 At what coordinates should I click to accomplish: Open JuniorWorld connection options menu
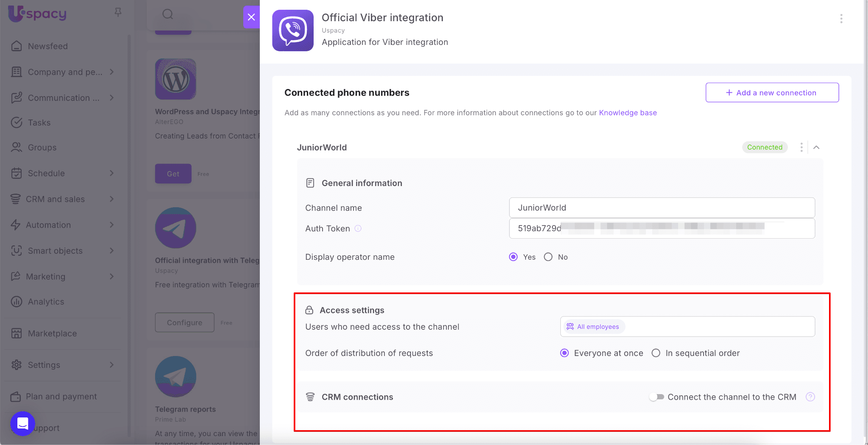[x=801, y=147]
